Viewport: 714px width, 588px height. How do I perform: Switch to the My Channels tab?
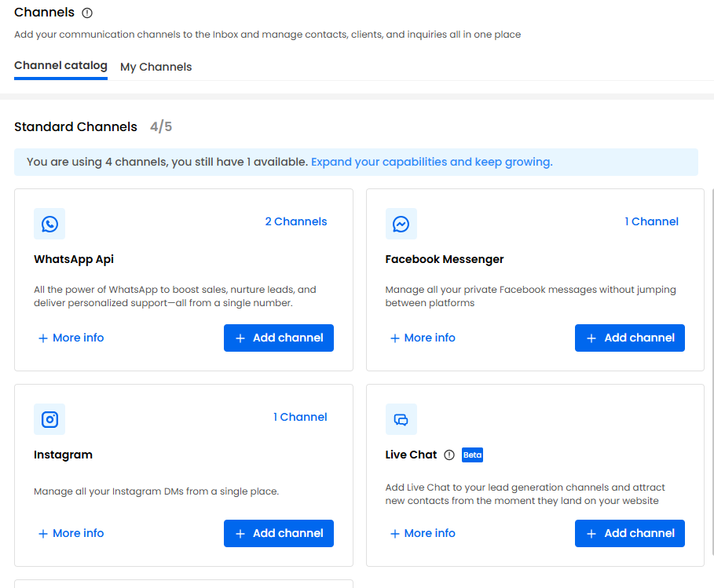click(x=156, y=67)
